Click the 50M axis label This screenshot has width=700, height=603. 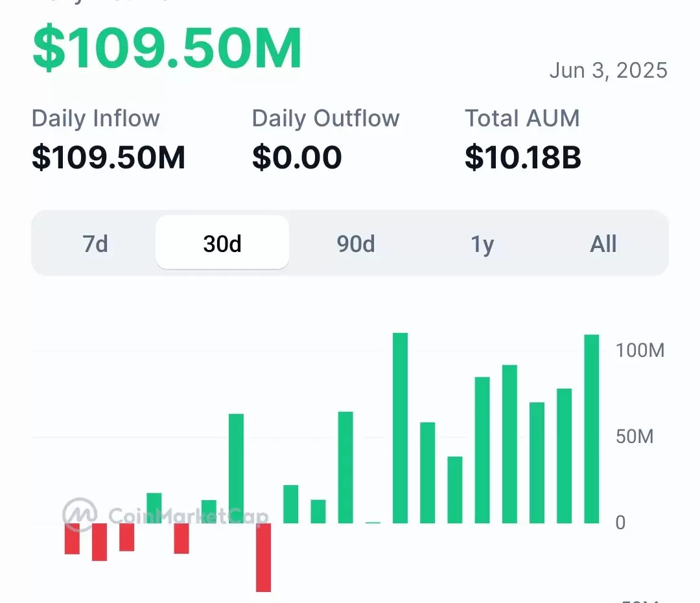[x=635, y=437]
